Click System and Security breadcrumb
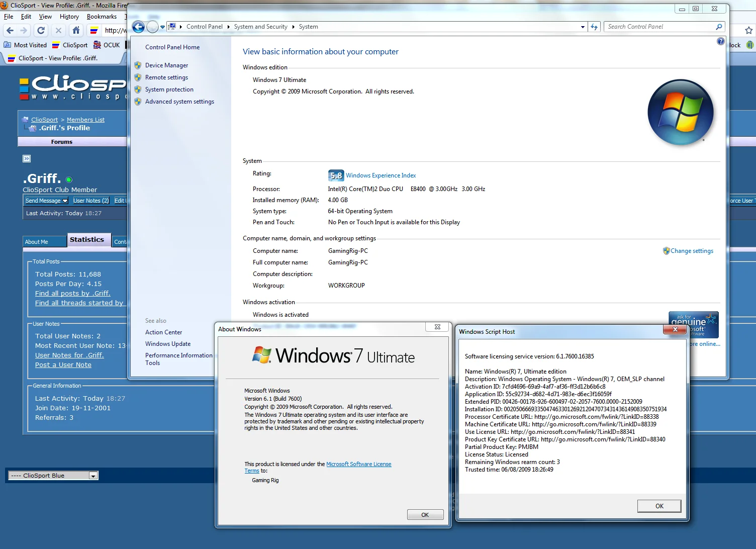The image size is (756, 549). tap(261, 27)
